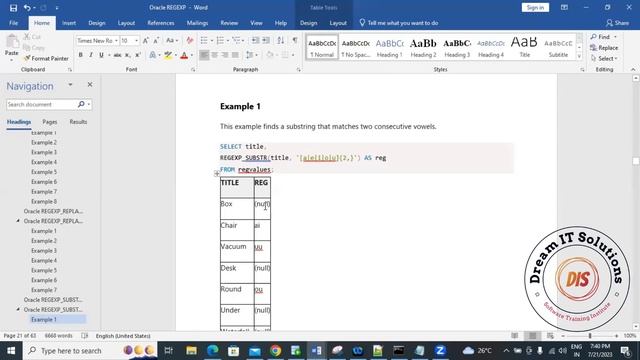This screenshot has height=360, width=640.
Task: Open the font size dropdown
Action: tap(136, 41)
